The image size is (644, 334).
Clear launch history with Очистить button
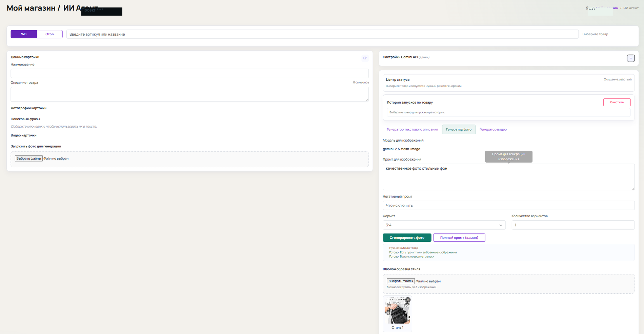click(617, 102)
